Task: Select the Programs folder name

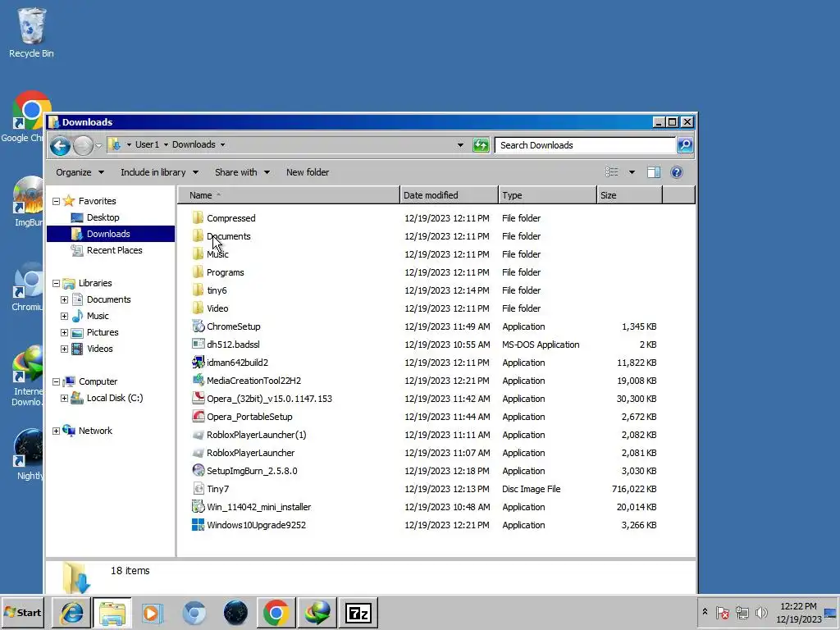Action: (x=226, y=272)
